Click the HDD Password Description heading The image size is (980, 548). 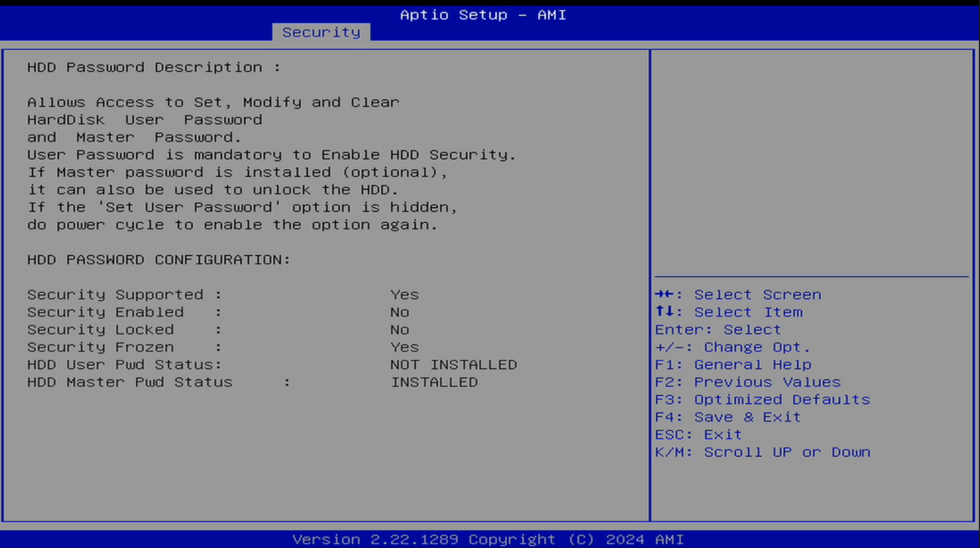[153, 68]
